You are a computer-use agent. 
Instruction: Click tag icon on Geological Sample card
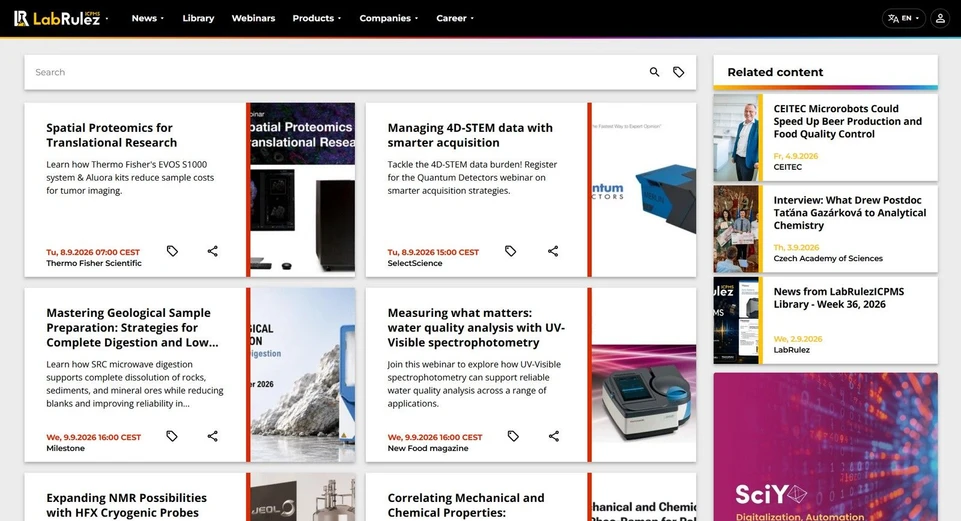coord(172,436)
